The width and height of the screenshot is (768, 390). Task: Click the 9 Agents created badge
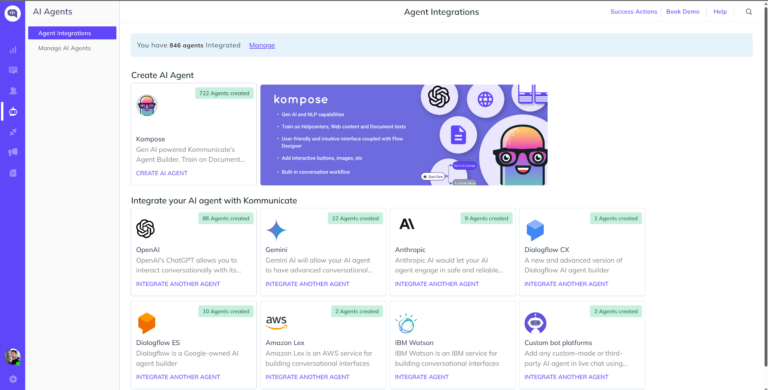coord(486,219)
